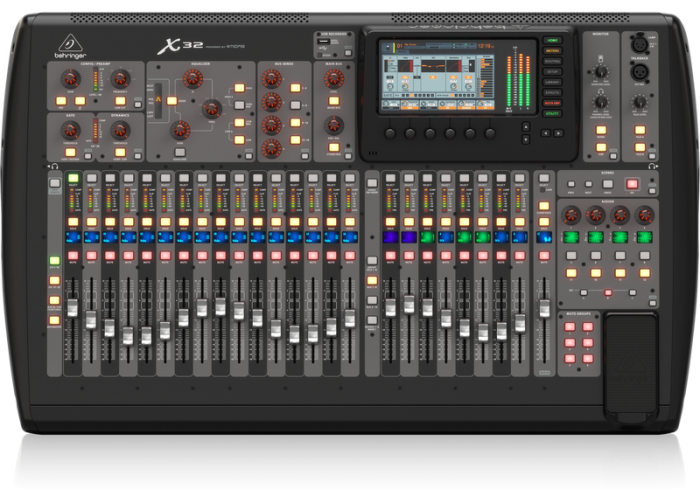Screen dimensions: 700x500
Task: Toggle the Monitor Dim button
Action: coord(601,147)
